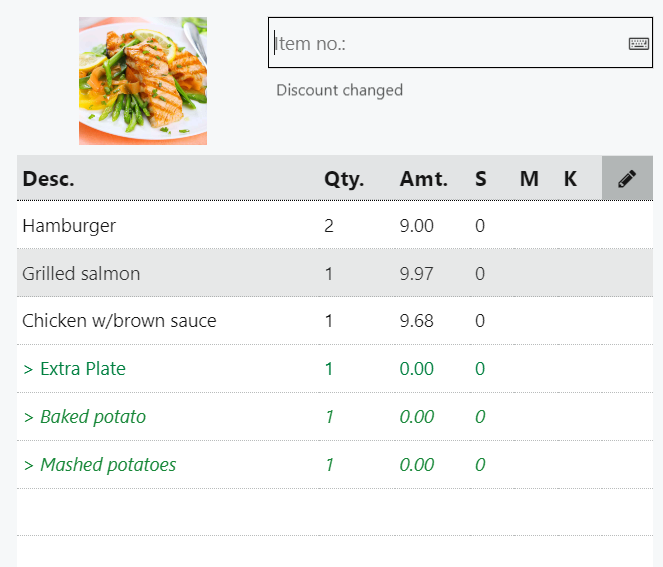Viewport: 663px width, 567px height.
Task: Open the on-screen keyboard icon
Action: pyautogui.click(x=638, y=43)
